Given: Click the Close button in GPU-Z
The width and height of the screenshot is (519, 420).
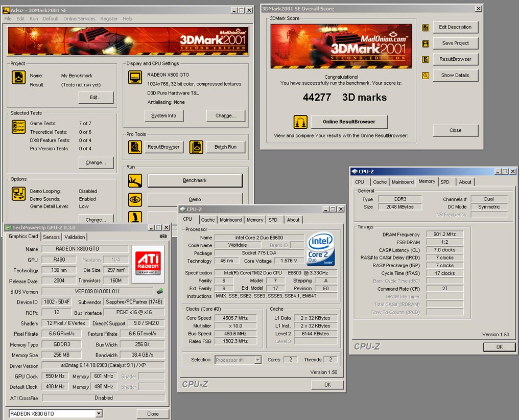Looking at the screenshot, I should tap(153, 414).
